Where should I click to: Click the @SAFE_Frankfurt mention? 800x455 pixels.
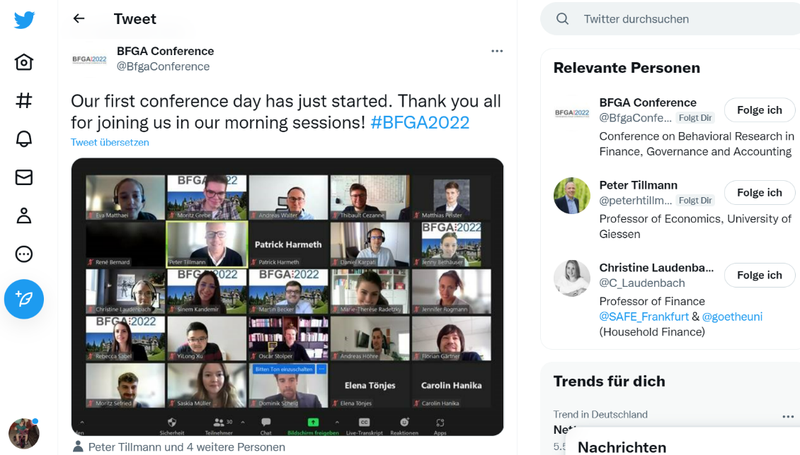[x=644, y=317]
